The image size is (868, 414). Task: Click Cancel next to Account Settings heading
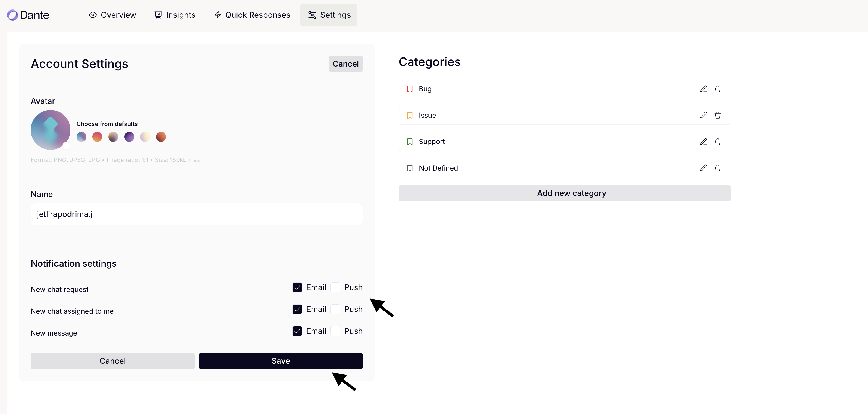click(345, 64)
